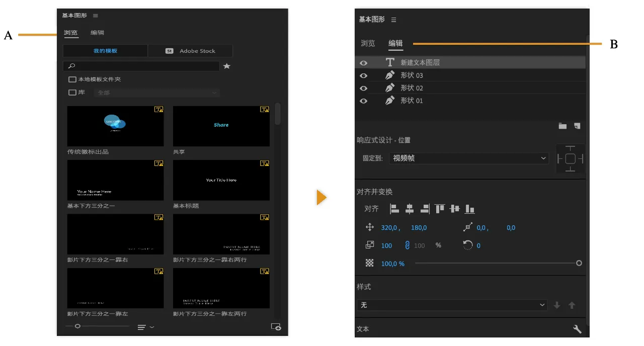Click the wrench icon in 文本 section
644x346 pixels.
pyautogui.click(x=577, y=329)
